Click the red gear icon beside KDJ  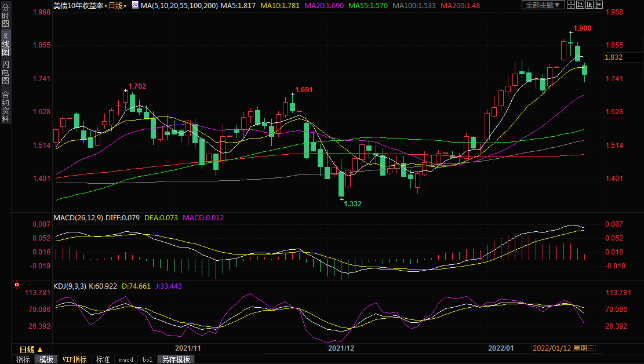click(17, 285)
